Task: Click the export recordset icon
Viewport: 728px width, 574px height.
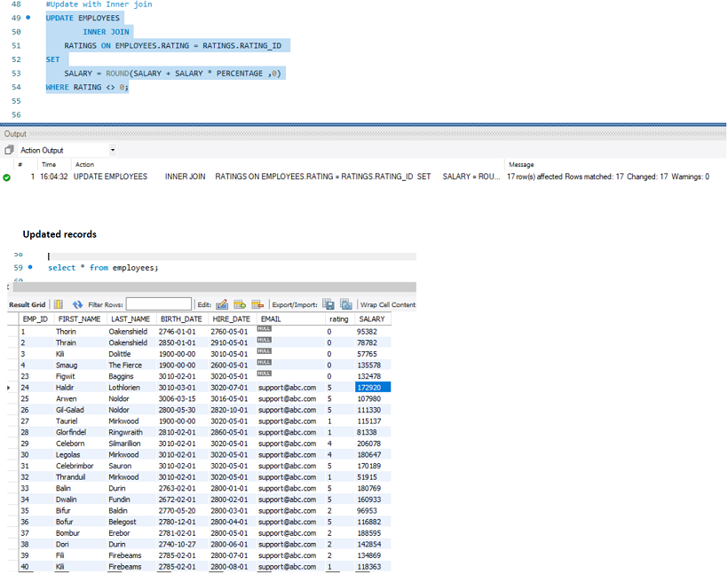Action: [328, 304]
